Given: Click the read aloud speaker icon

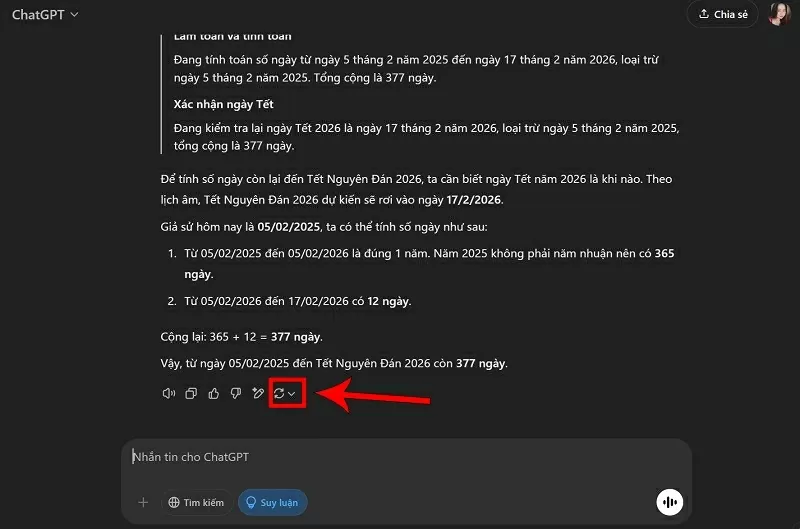Looking at the screenshot, I should click(x=169, y=394).
